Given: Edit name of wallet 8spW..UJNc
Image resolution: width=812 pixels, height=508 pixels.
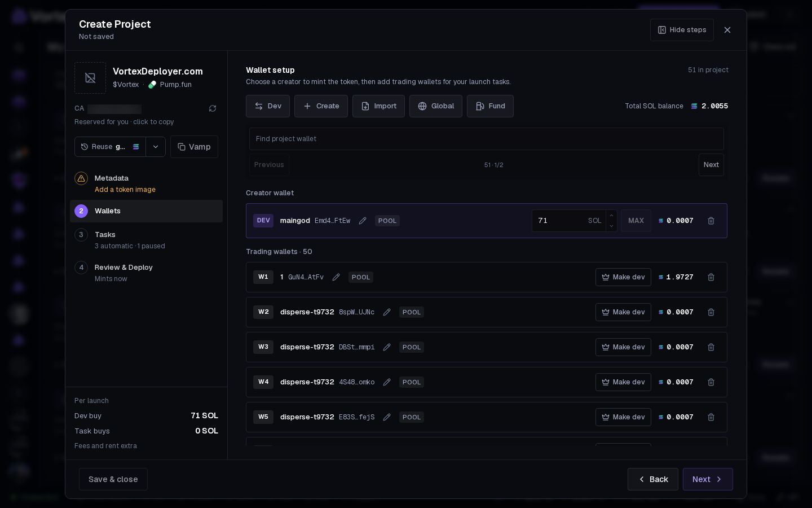Looking at the screenshot, I should coord(387,312).
